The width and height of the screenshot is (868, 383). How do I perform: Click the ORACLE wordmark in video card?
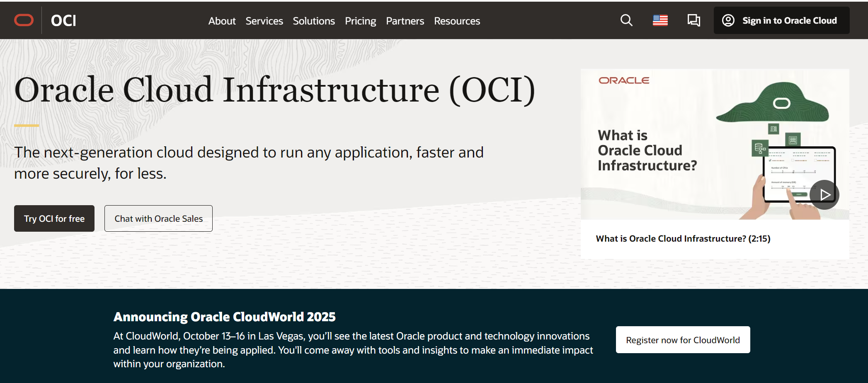624,80
